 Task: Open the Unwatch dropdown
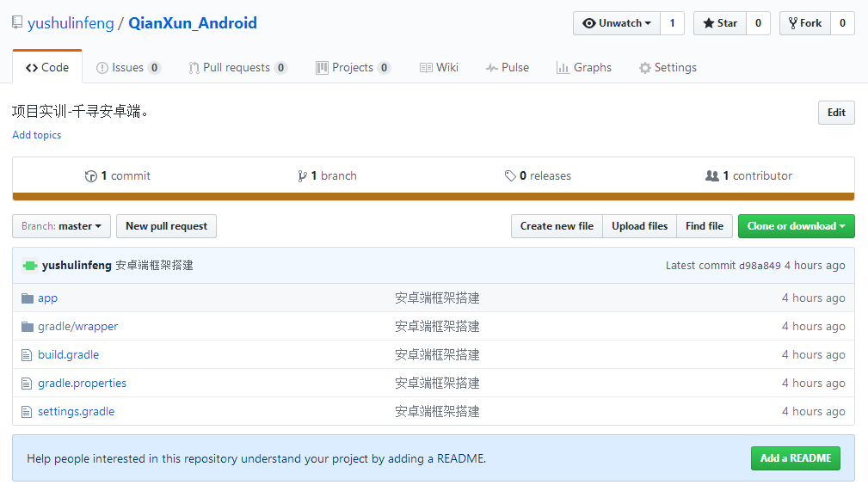[x=617, y=23]
